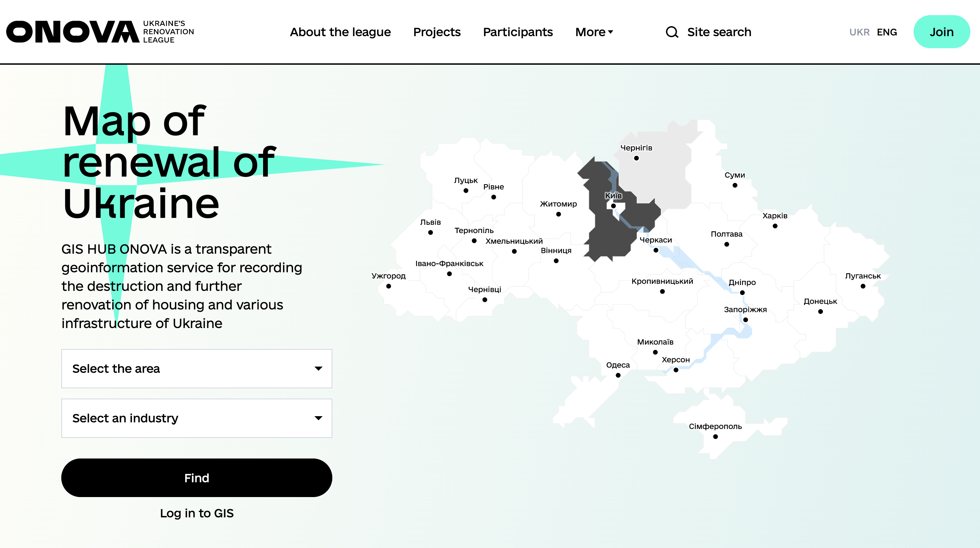The width and height of the screenshot is (980, 548).
Task: Open About the league page
Action: pyautogui.click(x=340, y=32)
